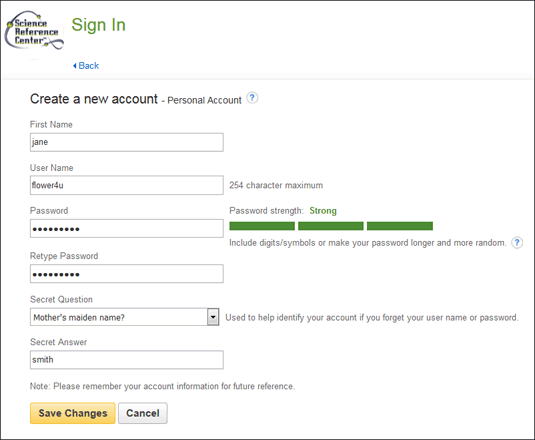This screenshot has width=535, height=440.
Task: Cancel the account creation
Action: point(143,413)
